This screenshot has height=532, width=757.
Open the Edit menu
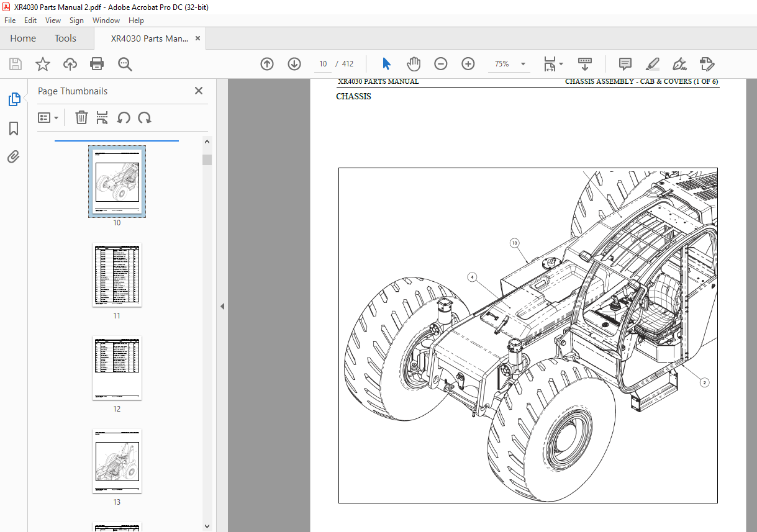pyautogui.click(x=30, y=20)
